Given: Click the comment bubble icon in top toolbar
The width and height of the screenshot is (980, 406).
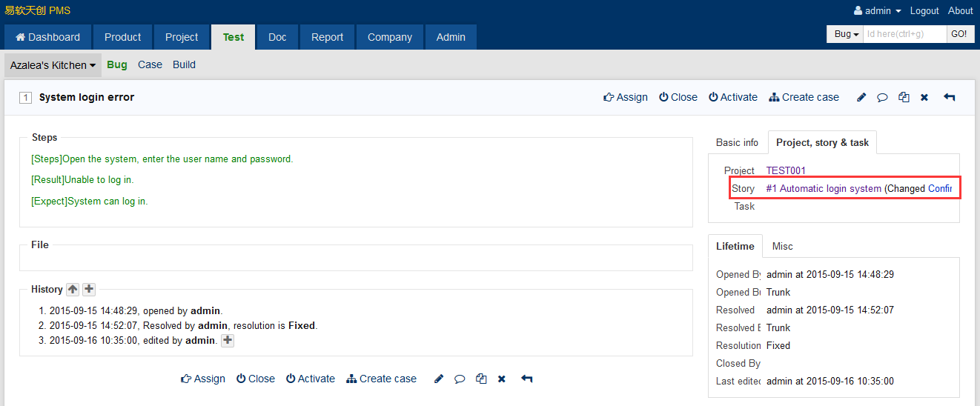Looking at the screenshot, I should click(882, 98).
